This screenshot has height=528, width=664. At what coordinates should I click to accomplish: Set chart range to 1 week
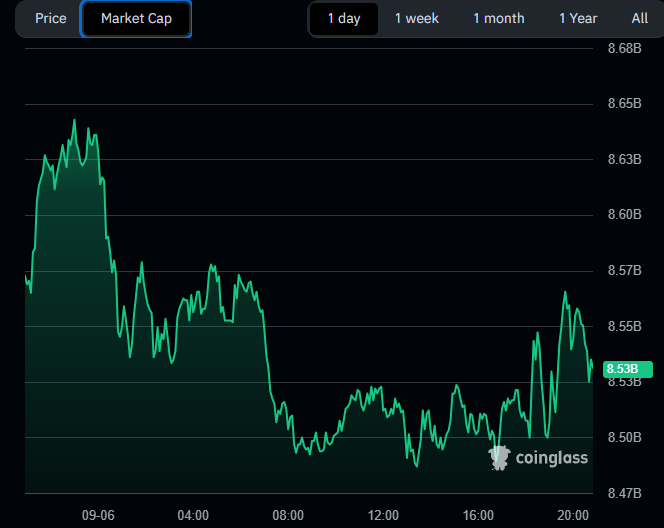pyautogui.click(x=416, y=19)
